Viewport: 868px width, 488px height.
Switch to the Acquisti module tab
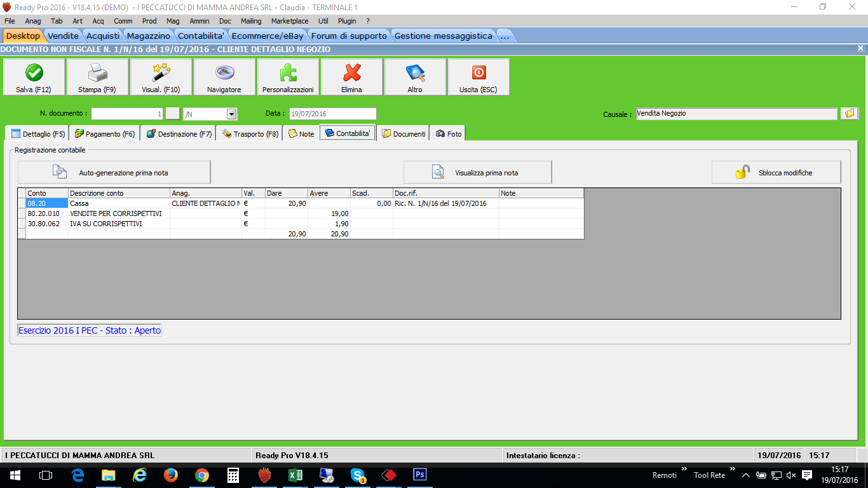pos(103,36)
